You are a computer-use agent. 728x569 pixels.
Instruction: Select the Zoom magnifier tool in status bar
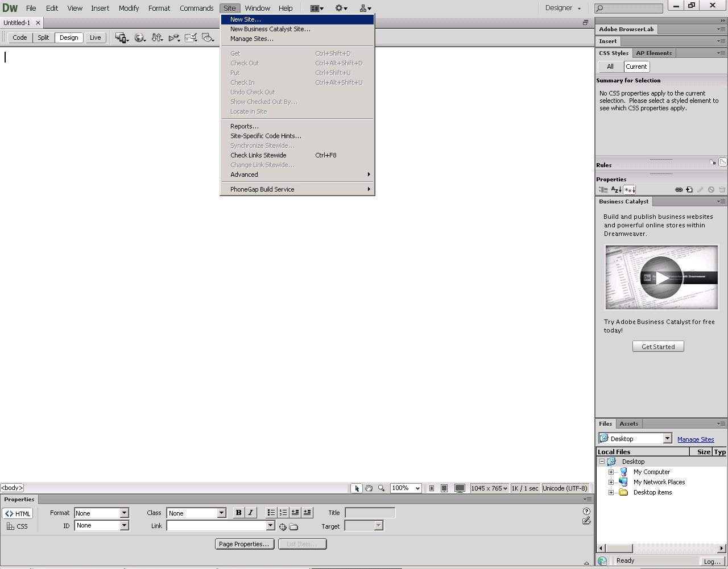381,488
